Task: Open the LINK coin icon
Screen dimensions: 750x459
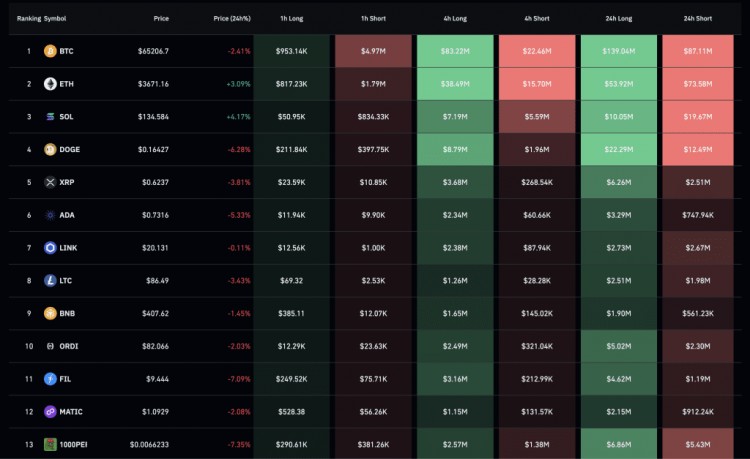Action: pyautogui.click(x=50, y=248)
